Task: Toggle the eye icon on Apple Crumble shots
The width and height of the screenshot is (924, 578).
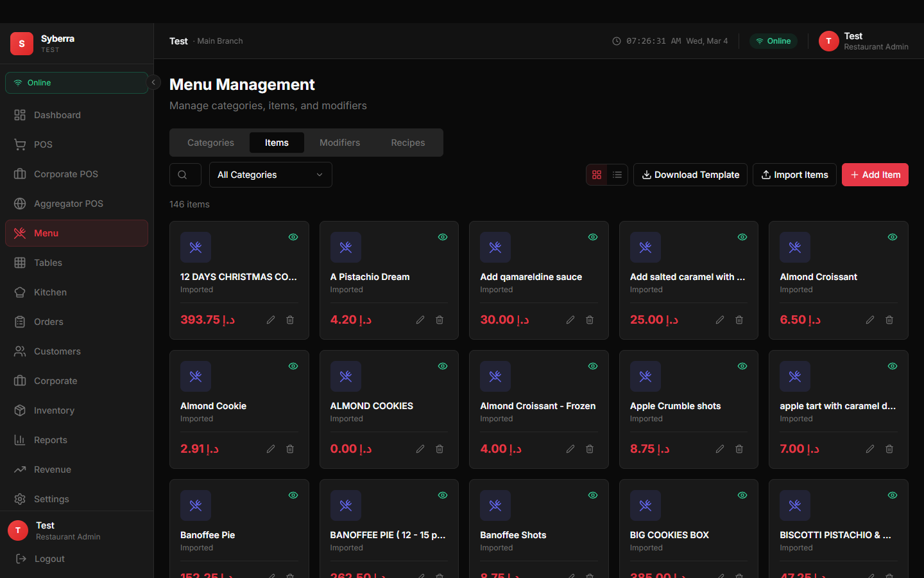Action: [x=742, y=366]
